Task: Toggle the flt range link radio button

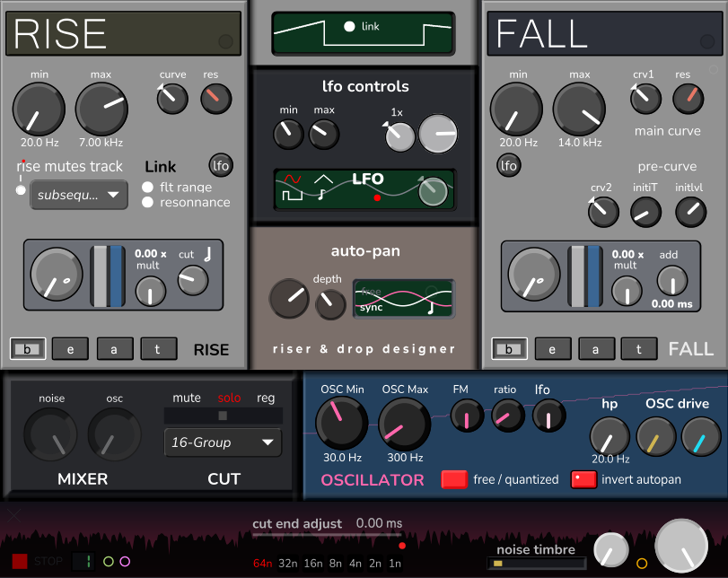Action: pos(148,188)
